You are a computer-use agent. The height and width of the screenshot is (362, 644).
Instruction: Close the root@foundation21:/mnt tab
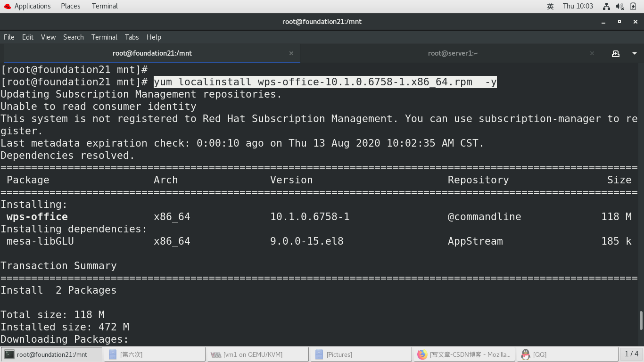pyautogui.click(x=291, y=53)
